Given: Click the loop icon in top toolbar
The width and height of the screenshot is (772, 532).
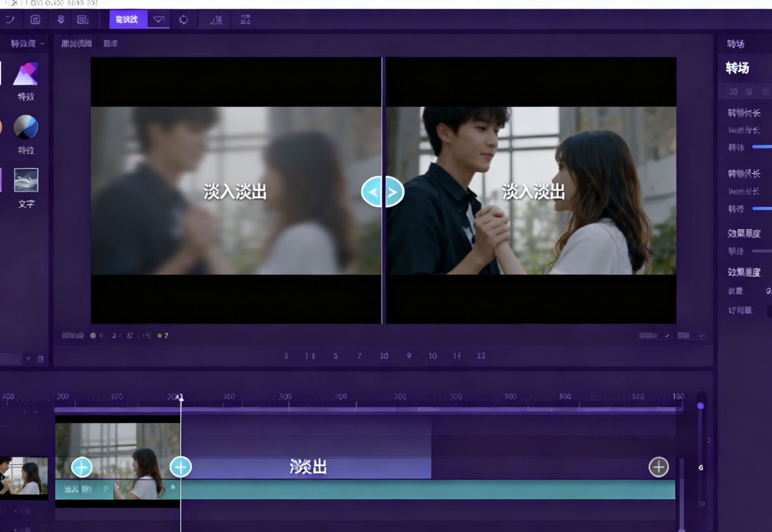Looking at the screenshot, I should 35,20.
